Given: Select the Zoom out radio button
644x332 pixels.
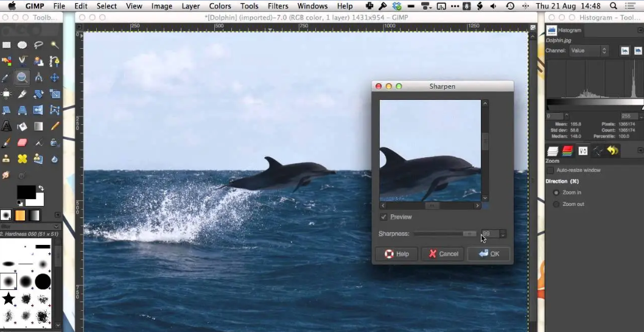Looking at the screenshot, I should click(x=556, y=204).
